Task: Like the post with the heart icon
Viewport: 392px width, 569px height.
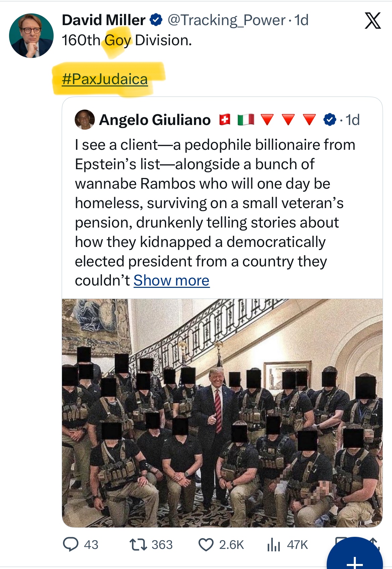Action: point(206,544)
